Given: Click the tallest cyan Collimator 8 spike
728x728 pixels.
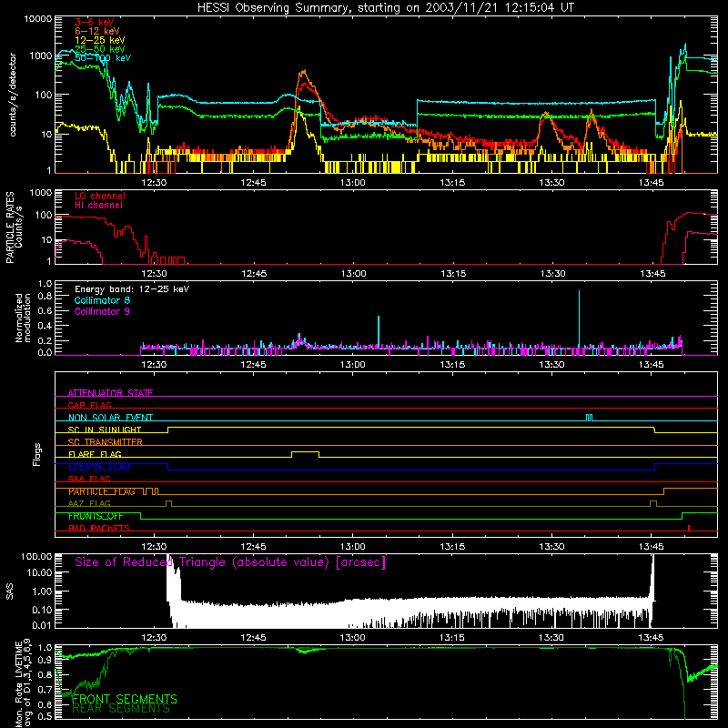Looking at the screenshot, I should (x=579, y=318).
